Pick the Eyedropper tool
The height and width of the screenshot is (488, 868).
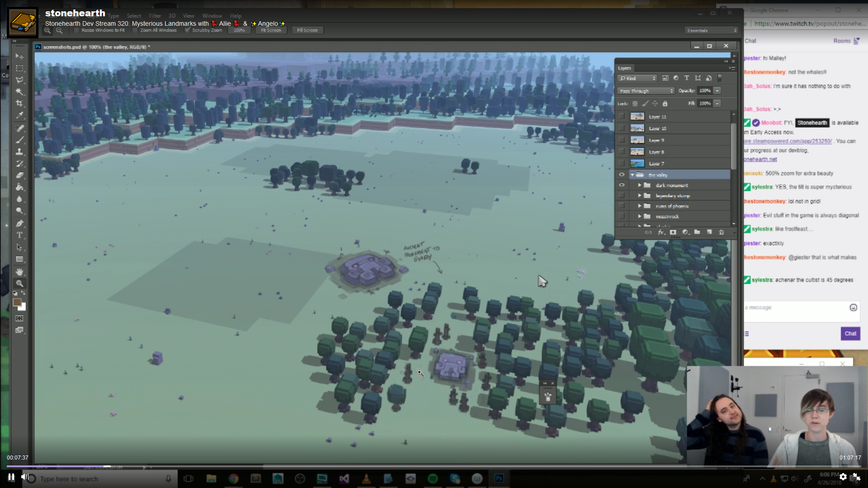point(19,116)
